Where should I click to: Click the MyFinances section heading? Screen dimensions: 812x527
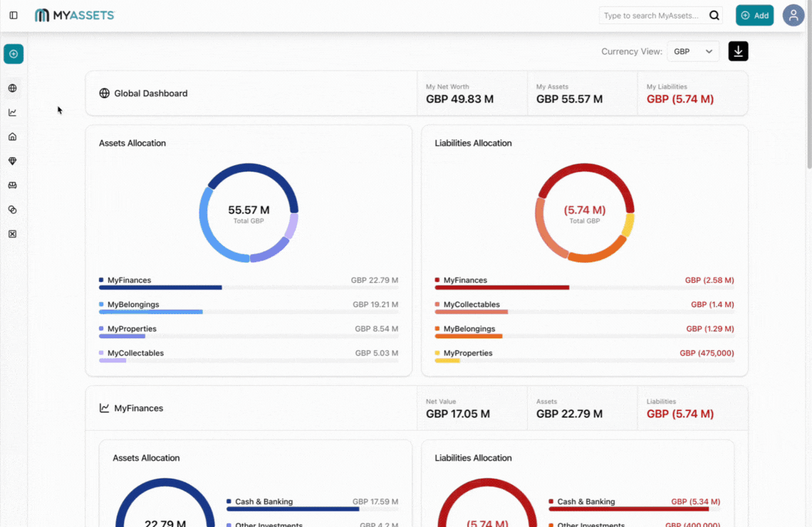(138, 408)
